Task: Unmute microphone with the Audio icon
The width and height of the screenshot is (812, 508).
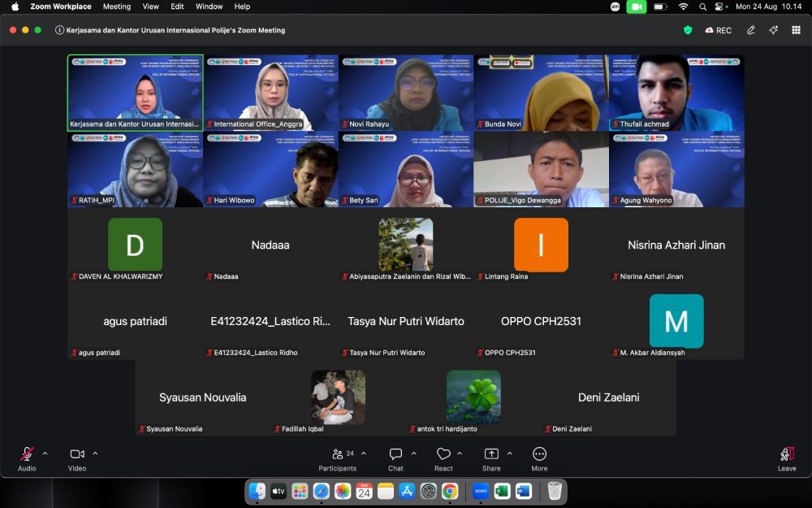Action: (27, 454)
